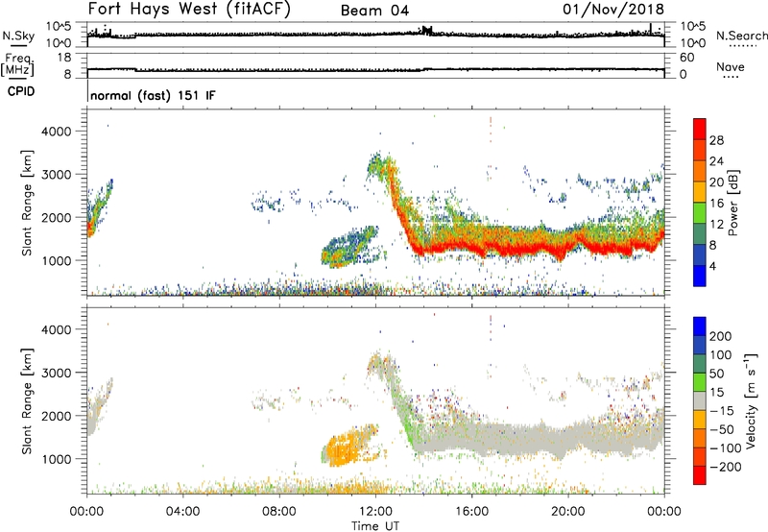Click the "24" label on power colorbar

pos(716,161)
